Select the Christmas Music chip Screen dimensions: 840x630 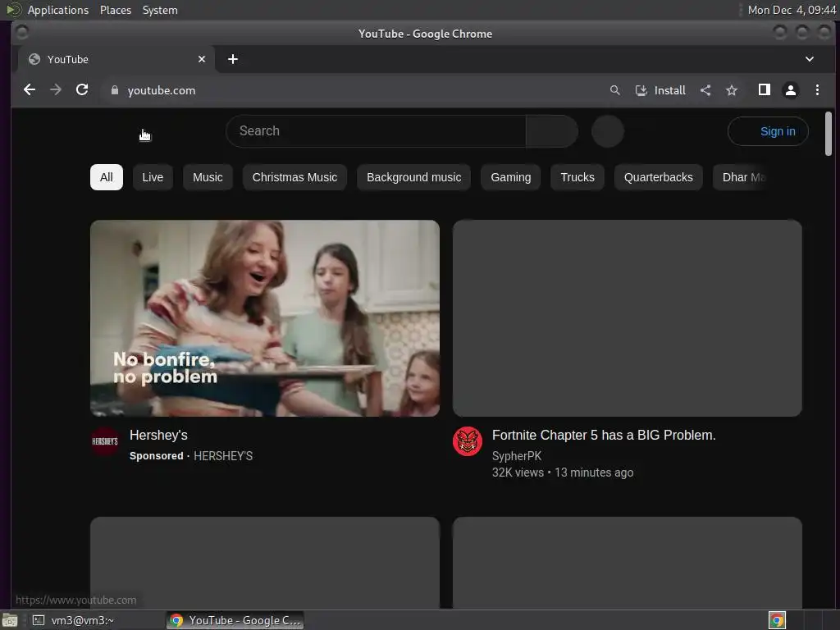[294, 177]
